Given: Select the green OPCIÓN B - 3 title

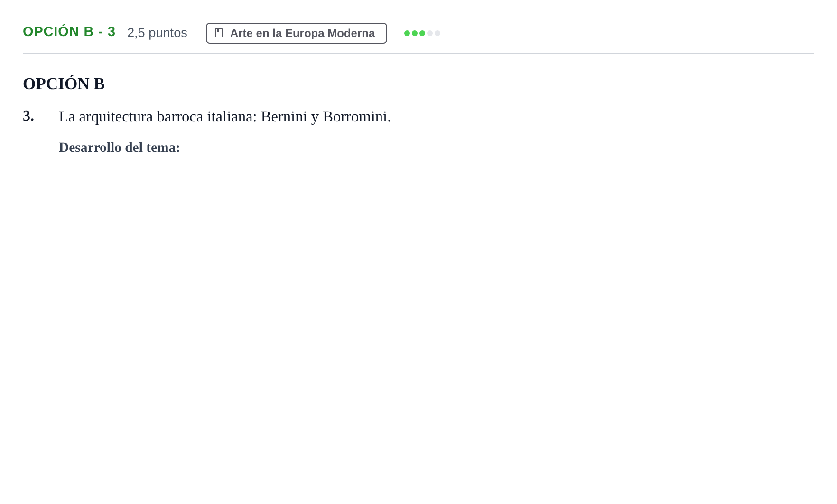Looking at the screenshot, I should pos(69,32).
